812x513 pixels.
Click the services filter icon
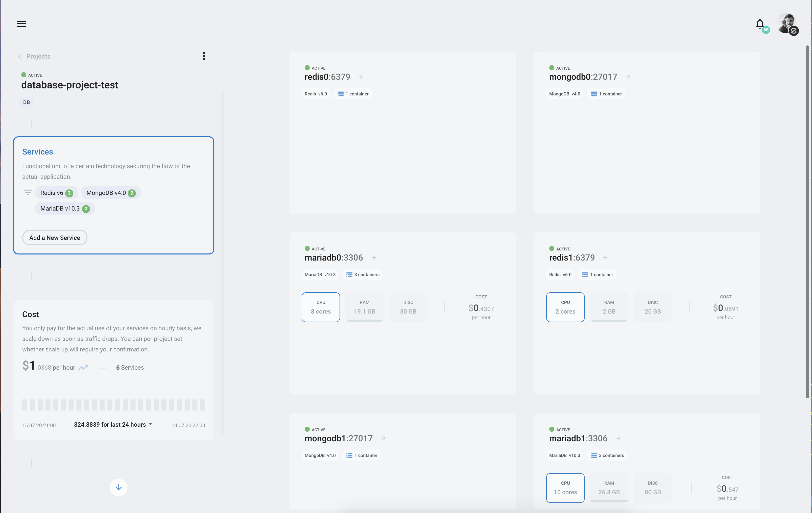[28, 192]
